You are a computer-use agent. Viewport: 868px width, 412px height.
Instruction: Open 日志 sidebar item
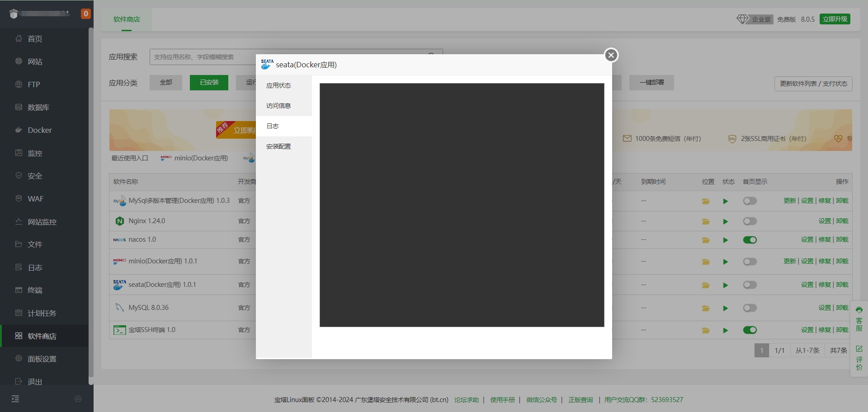44,267
